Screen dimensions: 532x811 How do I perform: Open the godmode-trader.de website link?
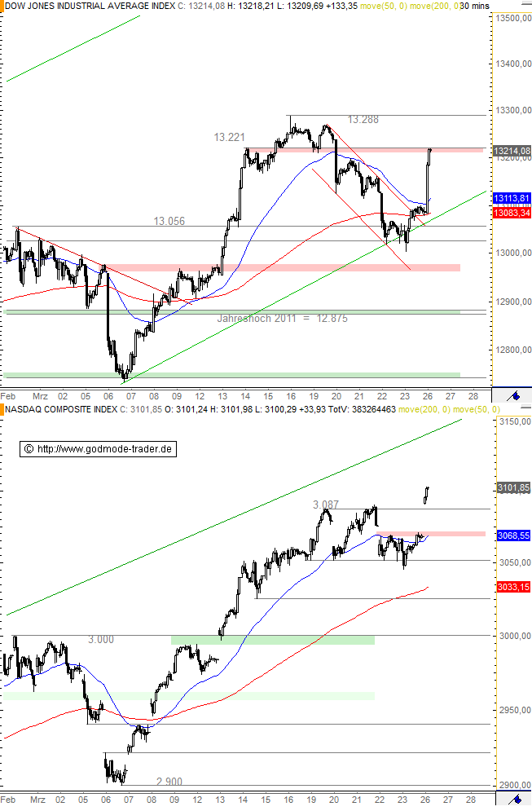[x=106, y=449]
